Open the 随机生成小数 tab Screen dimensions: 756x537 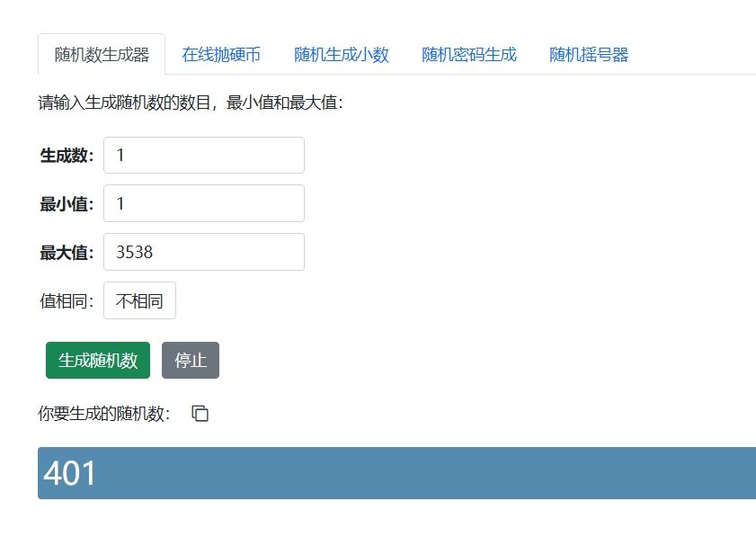[x=342, y=55]
